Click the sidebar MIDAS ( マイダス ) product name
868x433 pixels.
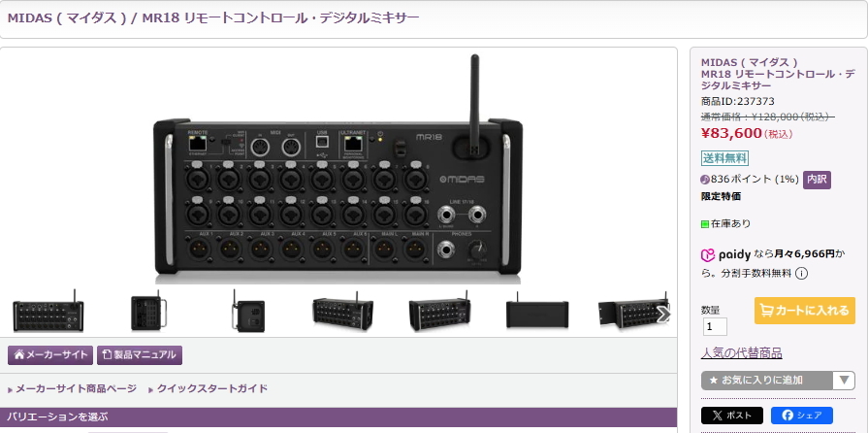[x=750, y=62]
